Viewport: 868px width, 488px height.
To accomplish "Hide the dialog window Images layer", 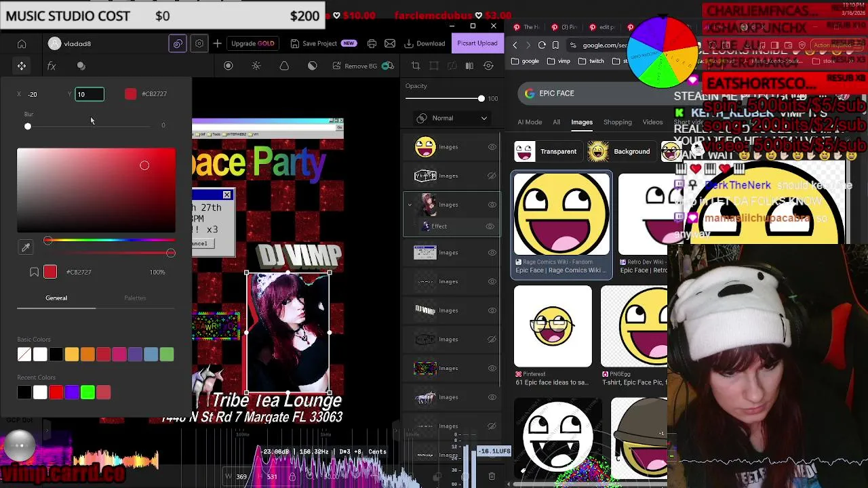I will (492, 253).
